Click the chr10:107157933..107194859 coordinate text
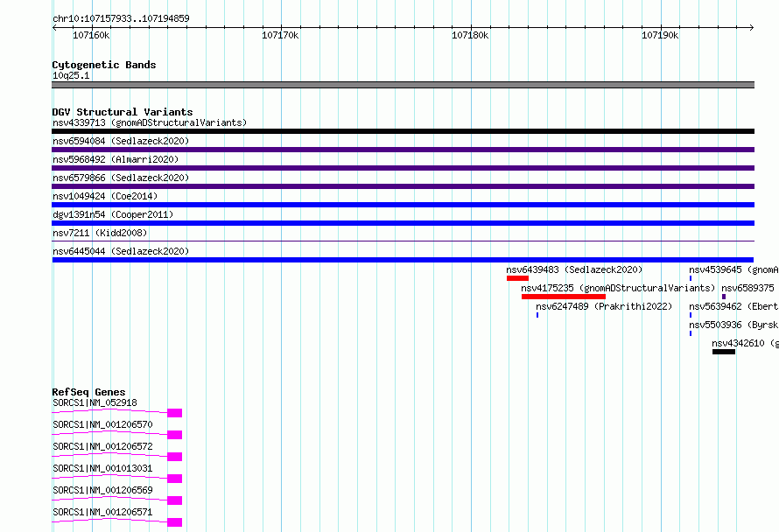The height and width of the screenshot is (532, 779). point(121,18)
